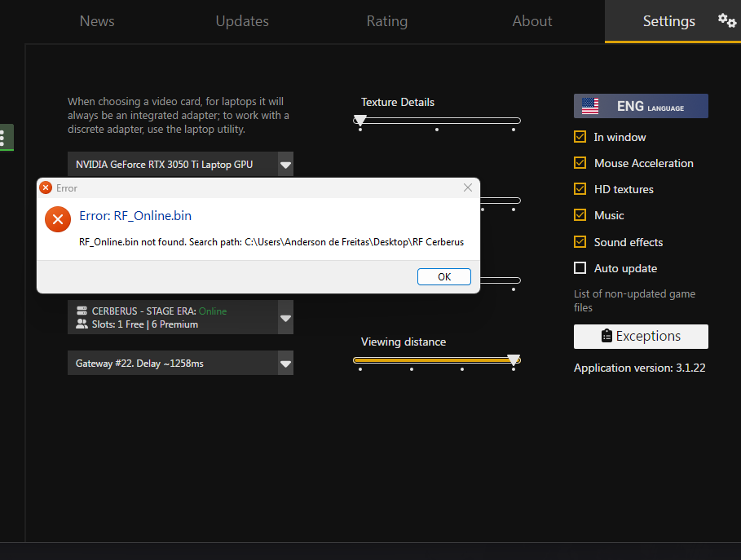Image resolution: width=741 pixels, height=560 pixels.
Task: Expand the NVIDIA GeForce video card dropdown
Action: tap(285, 165)
